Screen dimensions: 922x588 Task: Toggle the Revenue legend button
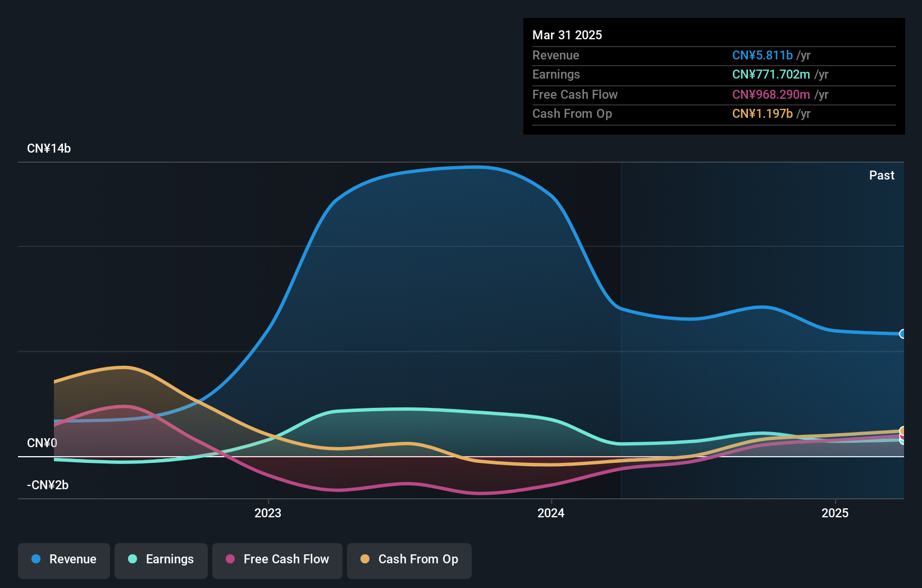[x=64, y=561]
